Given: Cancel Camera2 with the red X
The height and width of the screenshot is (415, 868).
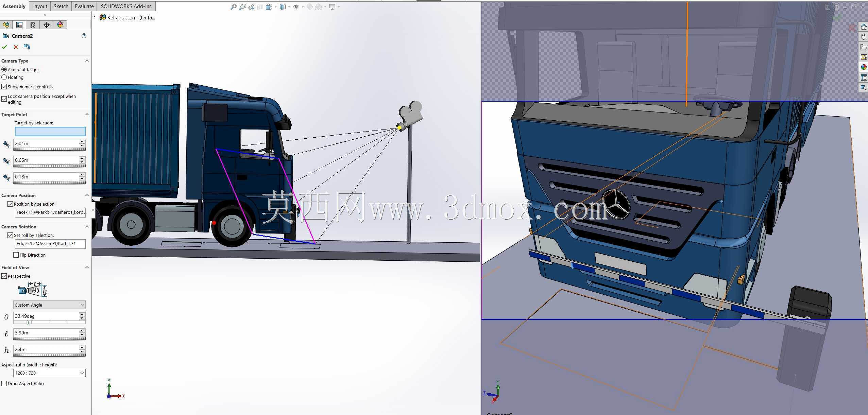Looking at the screenshot, I should coord(16,47).
